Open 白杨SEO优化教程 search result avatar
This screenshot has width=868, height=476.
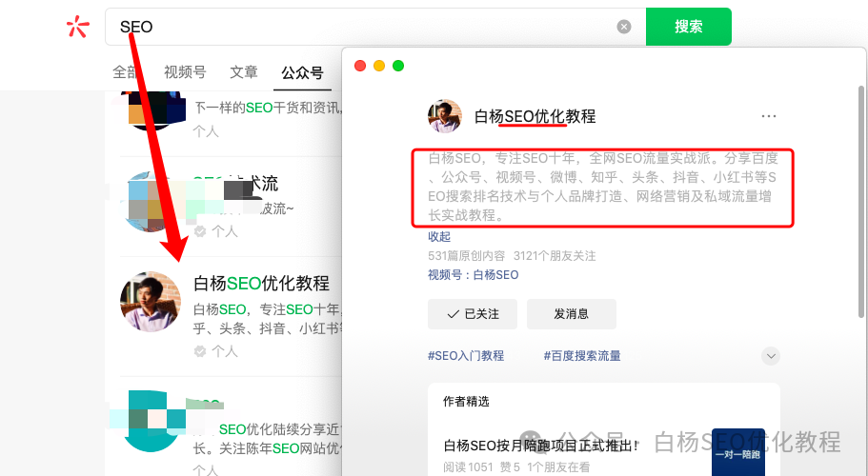[151, 302]
